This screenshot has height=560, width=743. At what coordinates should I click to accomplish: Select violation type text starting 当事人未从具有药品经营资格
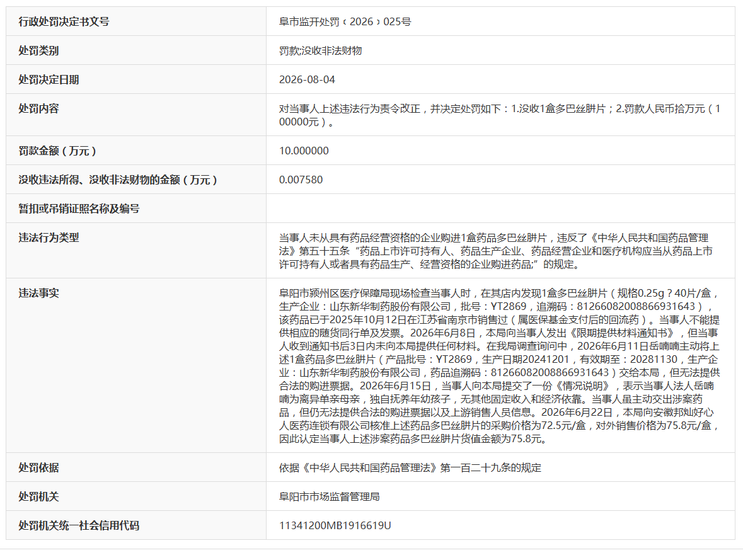[x=496, y=251]
